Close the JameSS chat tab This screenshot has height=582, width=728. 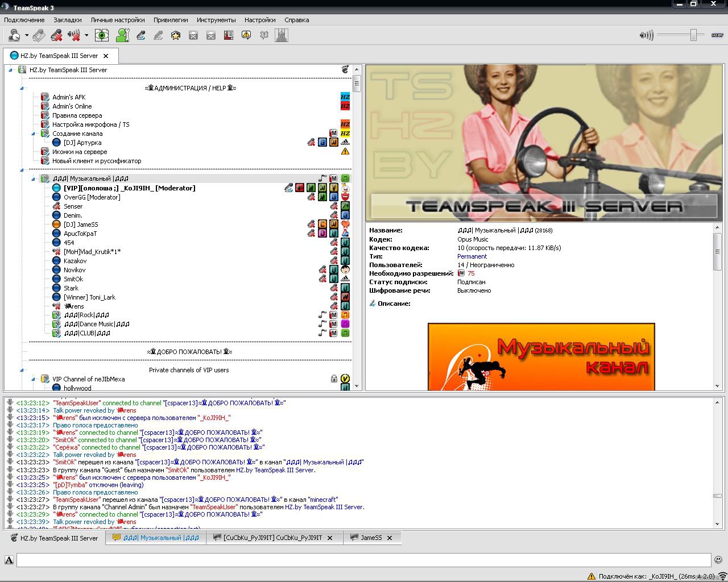pos(390,538)
